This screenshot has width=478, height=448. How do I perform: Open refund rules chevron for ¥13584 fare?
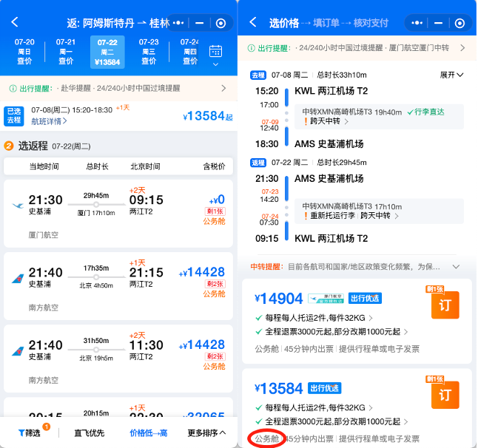pos(405,422)
